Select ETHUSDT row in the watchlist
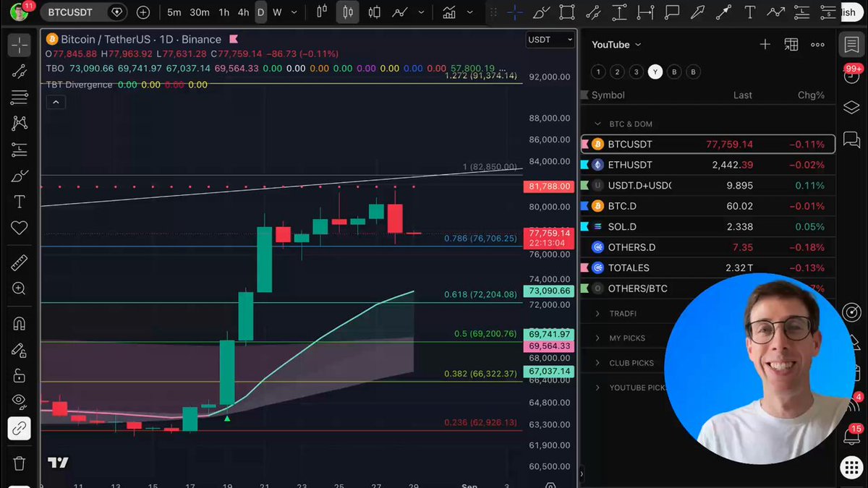868x488 pixels. (707, 165)
